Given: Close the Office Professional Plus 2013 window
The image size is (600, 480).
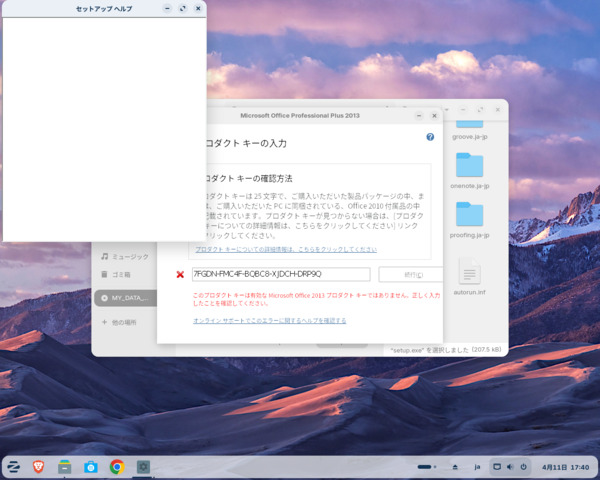Looking at the screenshot, I should tap(434, 116).
